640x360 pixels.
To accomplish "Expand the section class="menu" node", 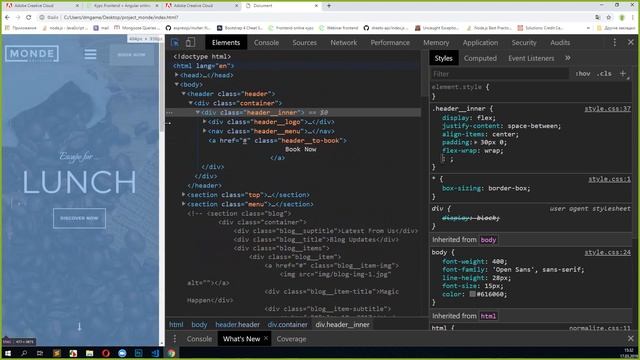I will tap(184, 204).
